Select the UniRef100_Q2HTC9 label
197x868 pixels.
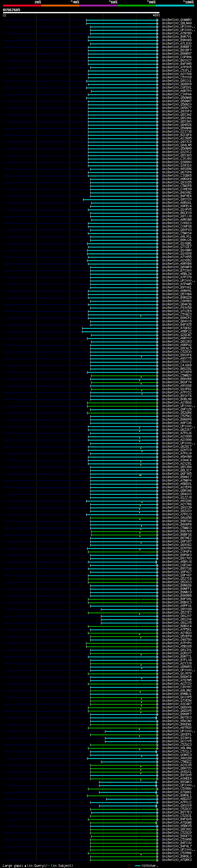pos(176,450)
